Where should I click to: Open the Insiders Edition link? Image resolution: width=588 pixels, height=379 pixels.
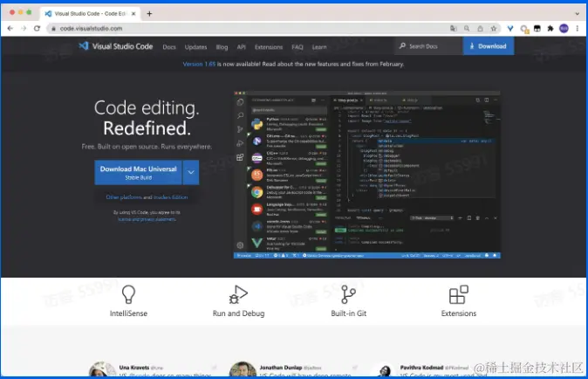tap(171, 197)
